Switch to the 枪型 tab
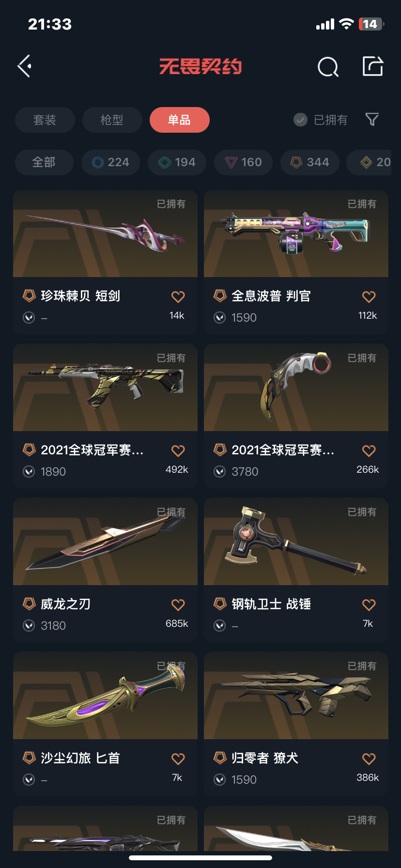The image size is (401, 868). coord(112,120)
